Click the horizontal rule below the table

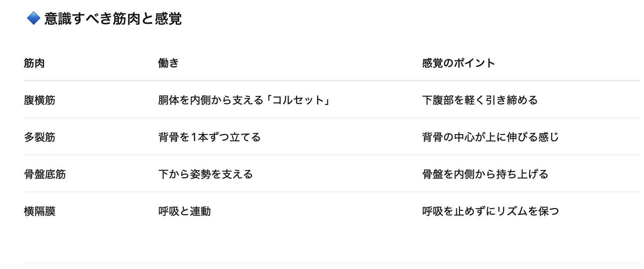332,263
